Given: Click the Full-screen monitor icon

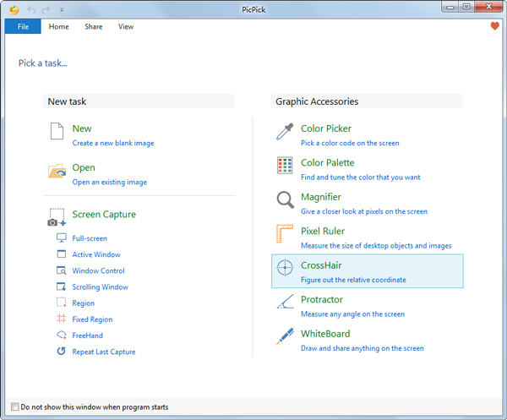Looking at the screenshot, I should point(62,237).
